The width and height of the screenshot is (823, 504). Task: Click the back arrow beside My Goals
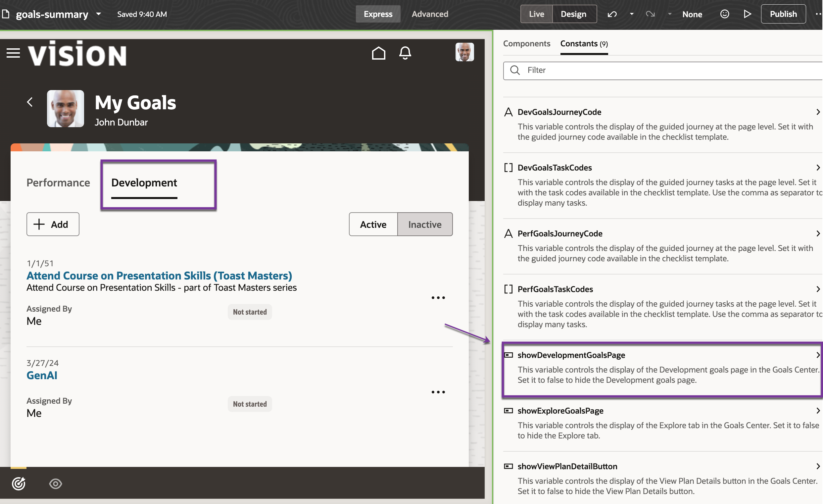30,102
